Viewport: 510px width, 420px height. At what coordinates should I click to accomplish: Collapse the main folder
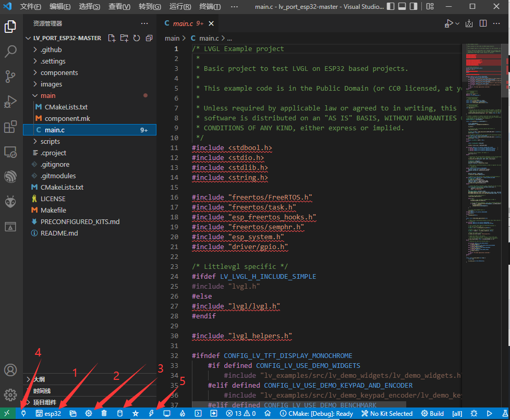pos(90,95)
